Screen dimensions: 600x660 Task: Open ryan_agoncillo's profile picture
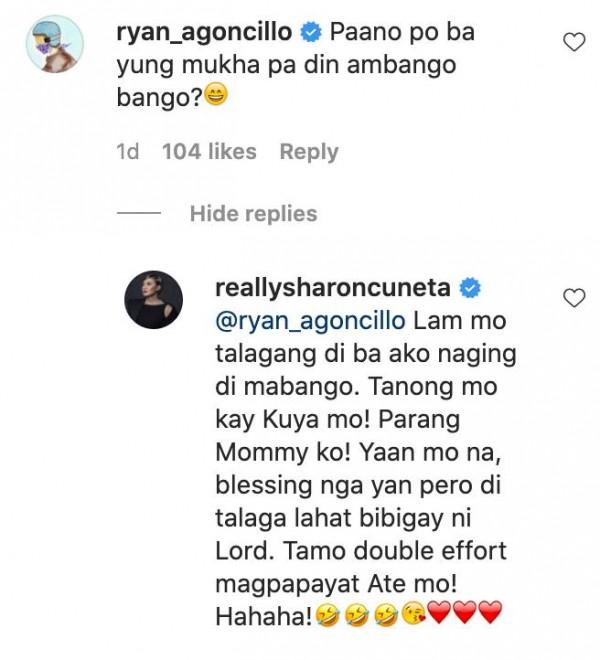tap(55, 44)
